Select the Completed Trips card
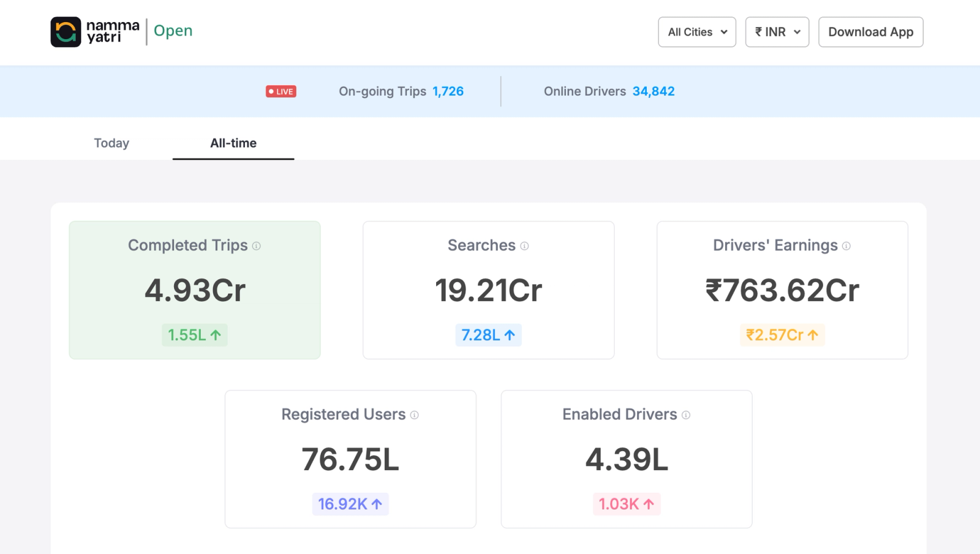The height and width of the screenshot is (554, 980). click(195, 290)
